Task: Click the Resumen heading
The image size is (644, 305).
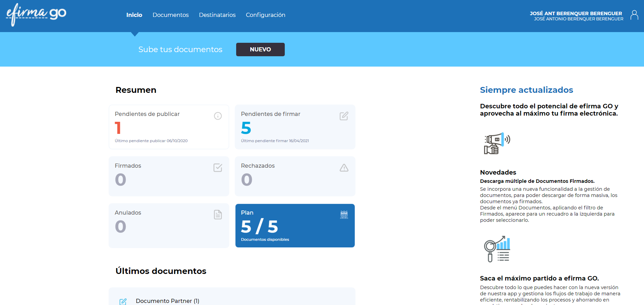Action: click(x=136, y=90)
